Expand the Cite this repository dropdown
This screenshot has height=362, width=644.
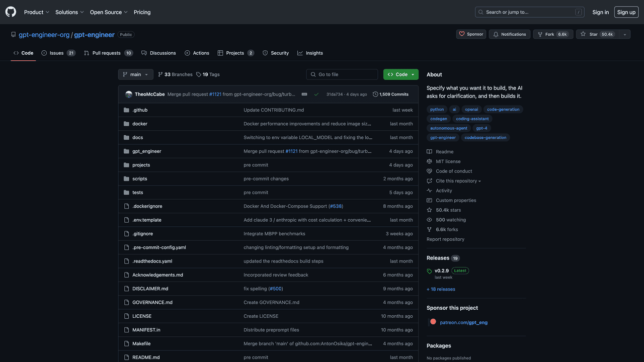(x=458, y=181)
